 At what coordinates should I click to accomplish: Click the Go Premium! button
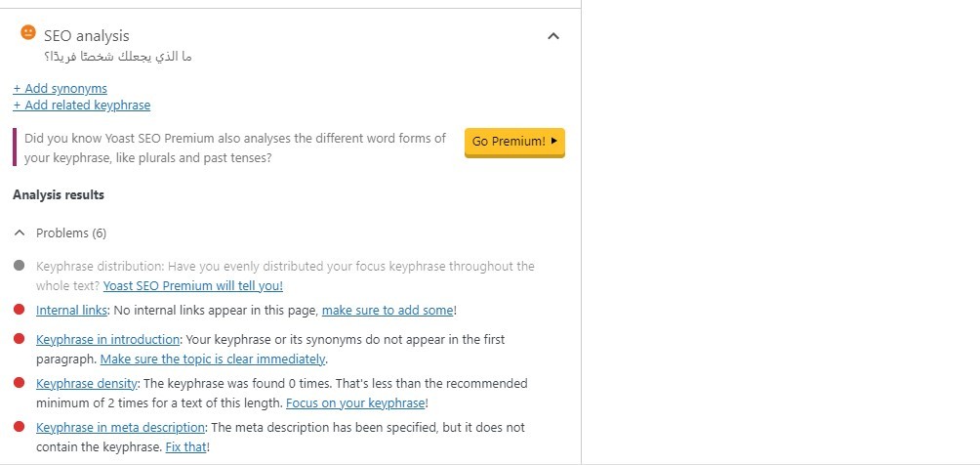[x=514, y=142]
